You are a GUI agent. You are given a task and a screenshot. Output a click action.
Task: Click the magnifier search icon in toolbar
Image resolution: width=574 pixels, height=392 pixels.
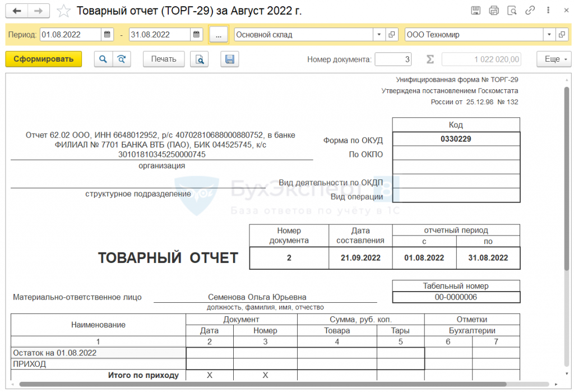pos(103,59)
